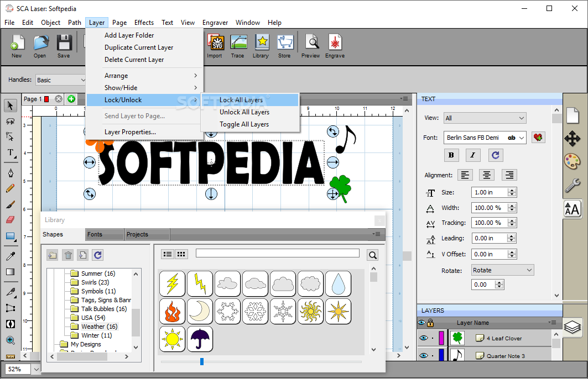Viewport: 588px width, 379px height.
Task: Click the Import SVG toolbar icon
Action: (215, 46)
